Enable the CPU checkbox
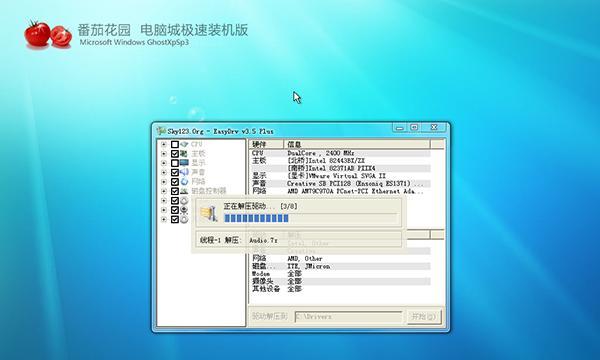 174,144
